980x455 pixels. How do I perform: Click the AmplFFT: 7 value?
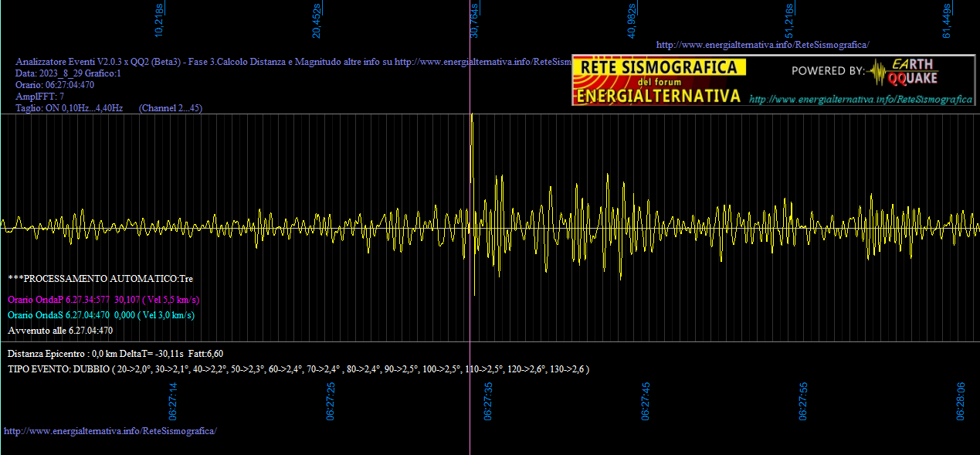coord(39,97)
